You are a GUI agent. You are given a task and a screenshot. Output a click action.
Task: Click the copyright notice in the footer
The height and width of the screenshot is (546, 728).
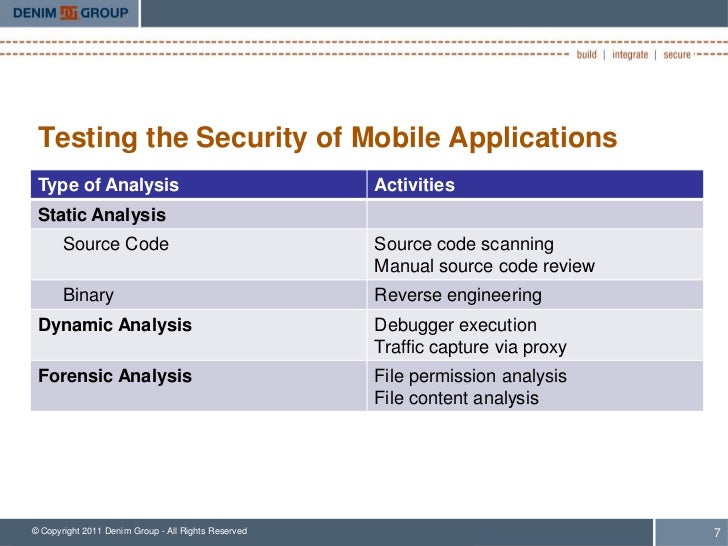click(139, 531)
